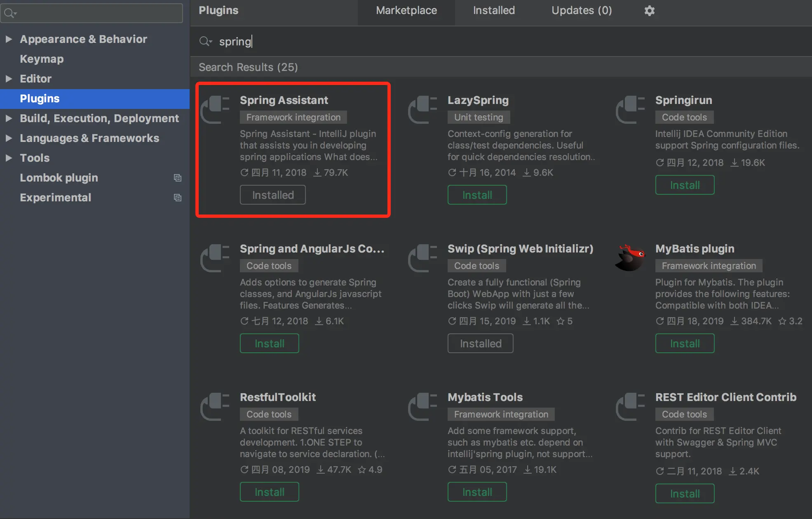Click the RestfulToolkit plugin icon
Viewport: 812px width, 519px height.
tap(215, 406)
